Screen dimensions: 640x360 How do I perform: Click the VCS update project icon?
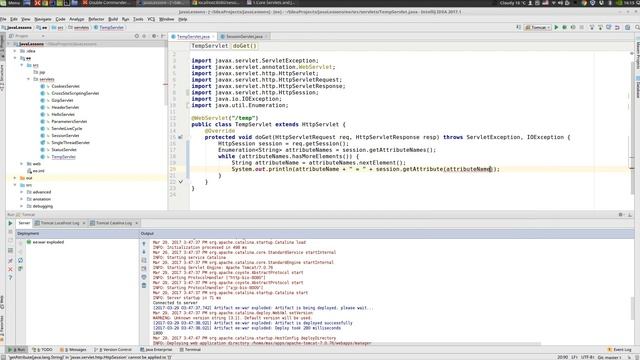click(591, 27)
